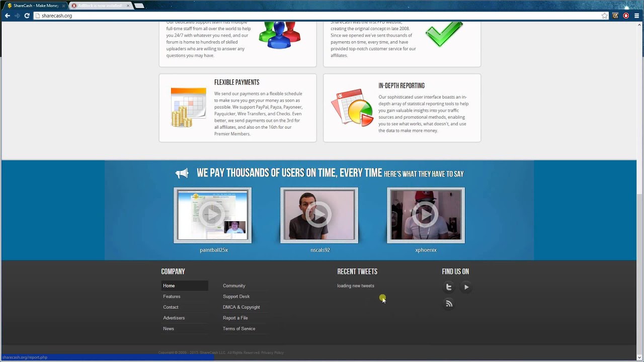The image size is (644, 362).
Task: Click the green checkmark icon
Action: 444,34
